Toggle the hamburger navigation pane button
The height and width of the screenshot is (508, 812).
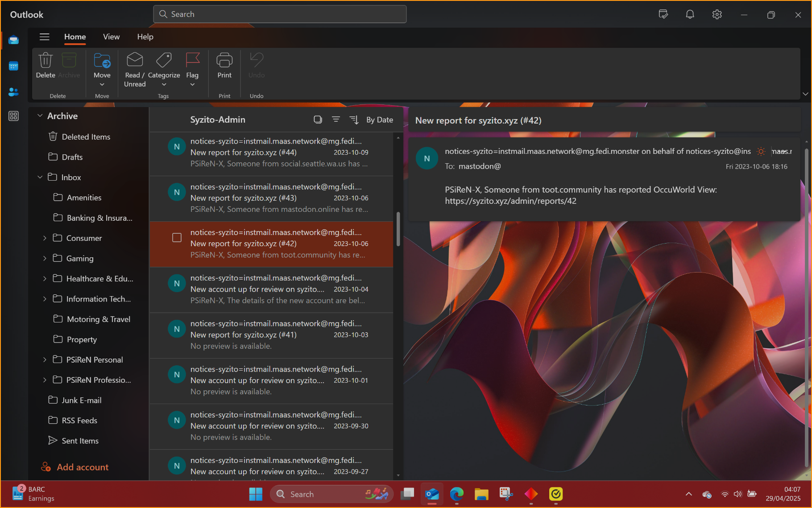pos(45,37)
